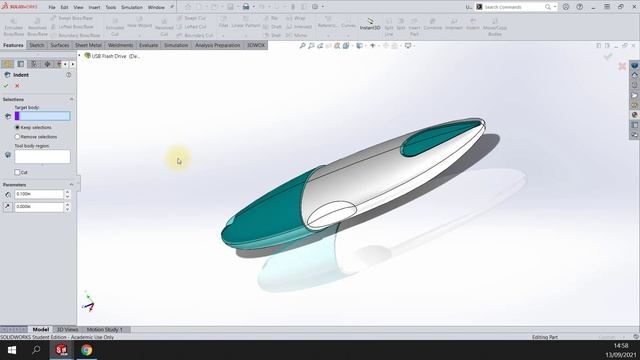This screenshot has height=360, width=640.
Task: Open Indent help question mark icon
Action: point(69,75)
